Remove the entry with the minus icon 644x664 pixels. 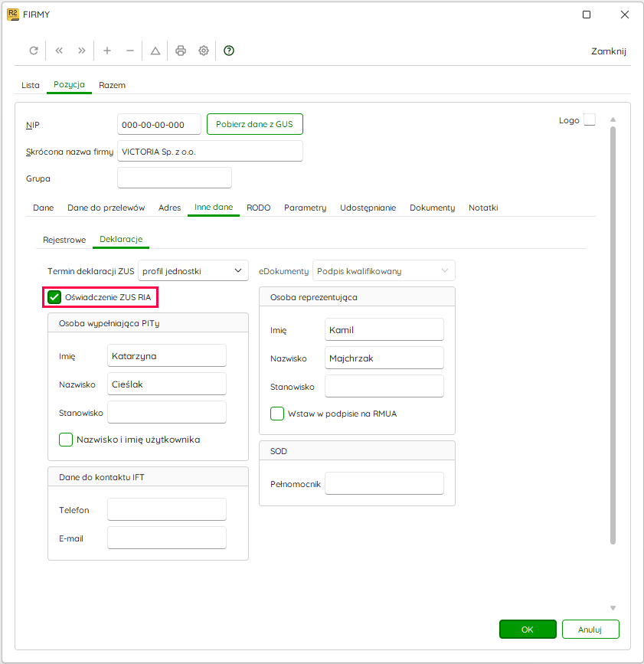tap(130, 51)
